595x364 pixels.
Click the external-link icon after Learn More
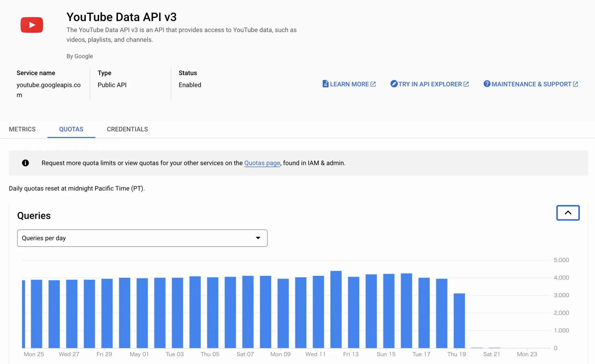tap(373, 84)
